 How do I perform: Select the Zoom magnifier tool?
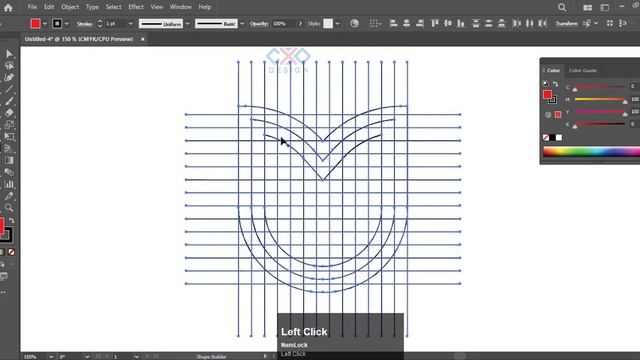(9, 208)
